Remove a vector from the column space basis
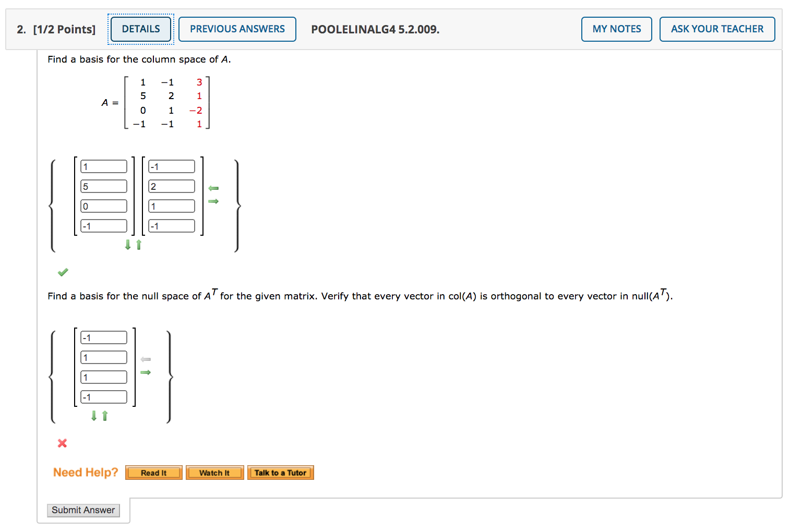Viewport: 790px width, 532px height. (213, 187)
